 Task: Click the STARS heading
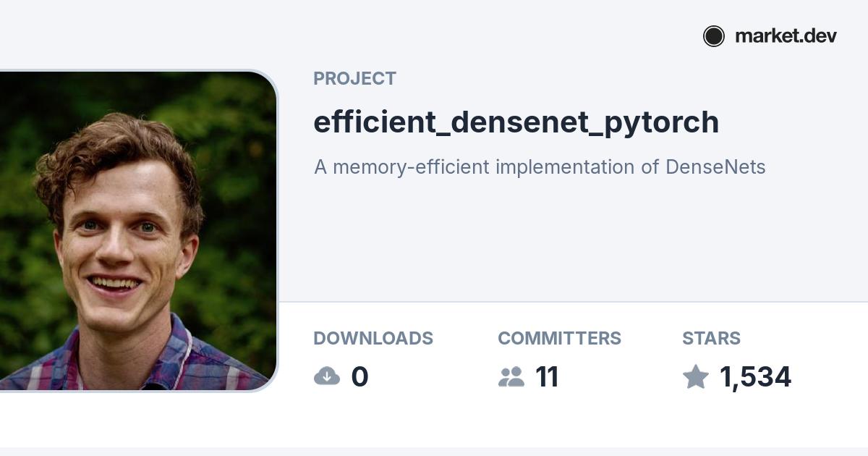click(x=711, y=339)
